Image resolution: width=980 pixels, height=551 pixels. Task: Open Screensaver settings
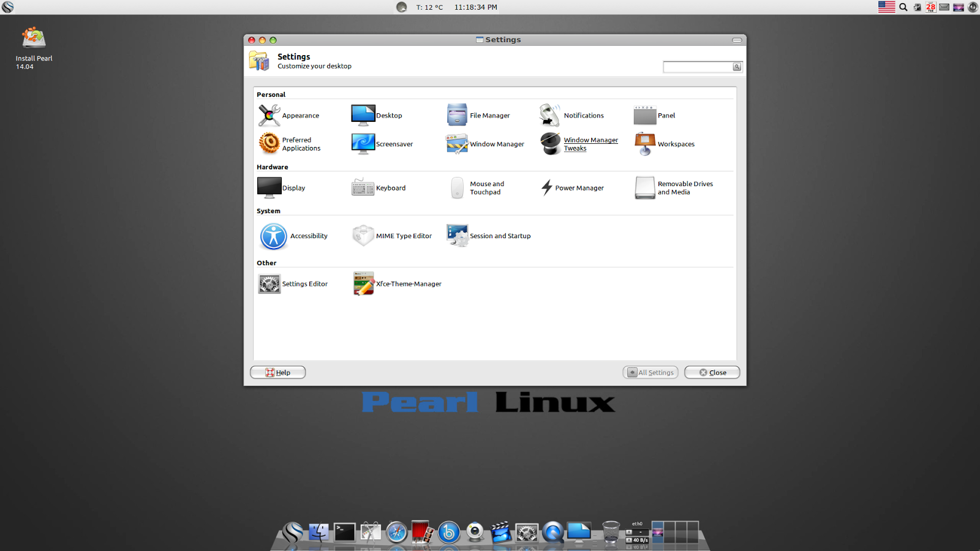coord(386,144)
